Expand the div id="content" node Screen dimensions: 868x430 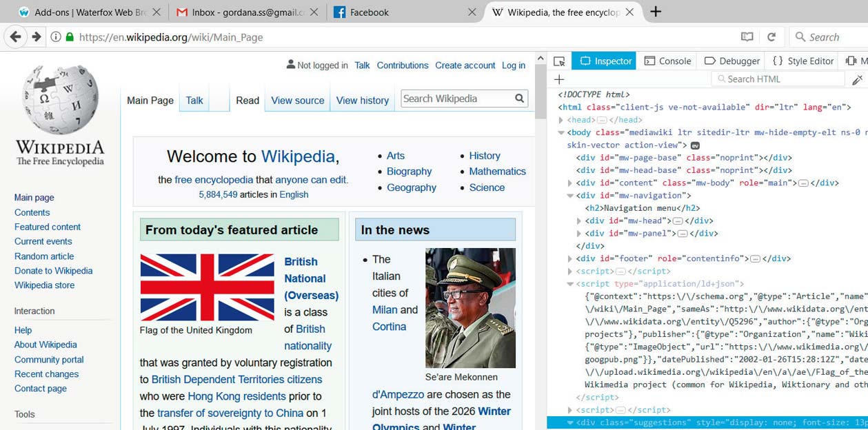click(x=570, y=183)
